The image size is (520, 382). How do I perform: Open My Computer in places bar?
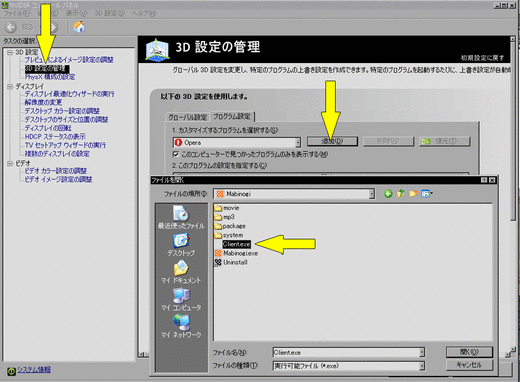tap(181, 299)
